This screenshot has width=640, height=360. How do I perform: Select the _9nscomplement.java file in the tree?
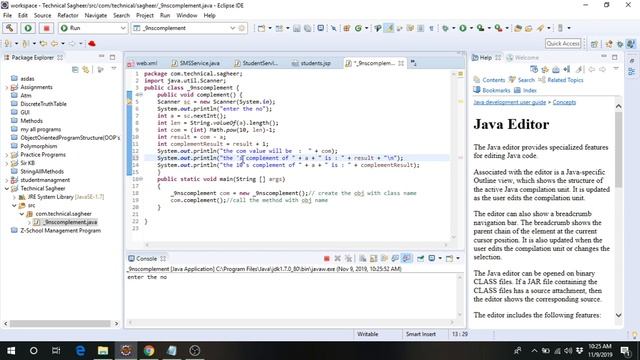point(69,222)
